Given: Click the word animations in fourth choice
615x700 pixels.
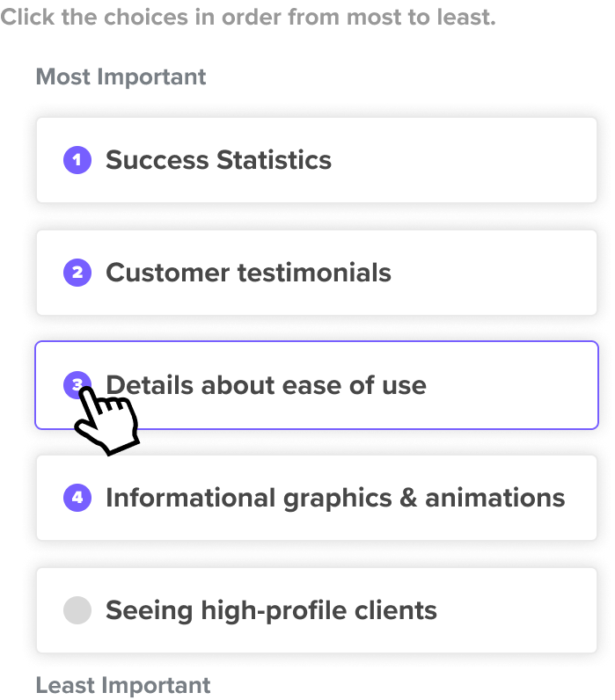Looking at the screenshot, I should click(x=494, y=498).
